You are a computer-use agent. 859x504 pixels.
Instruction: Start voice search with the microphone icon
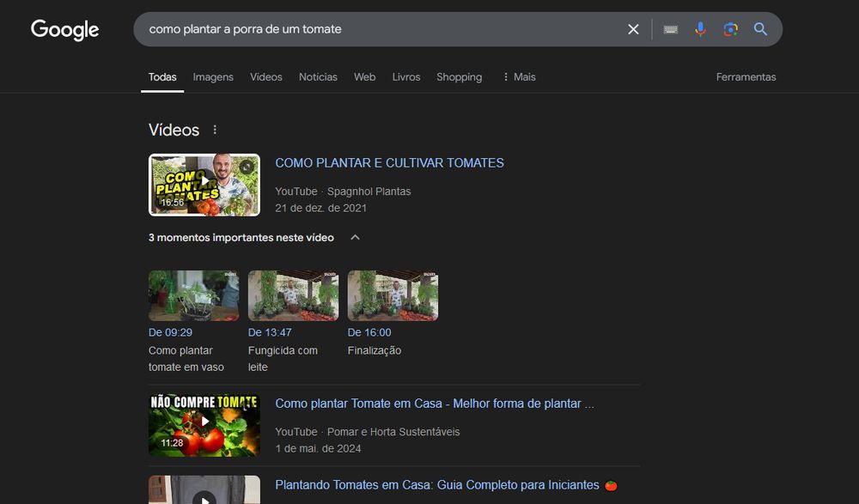(700, 29)
